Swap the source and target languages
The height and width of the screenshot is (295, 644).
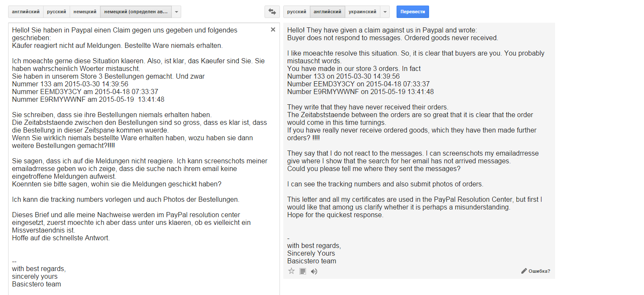(272, 12)
